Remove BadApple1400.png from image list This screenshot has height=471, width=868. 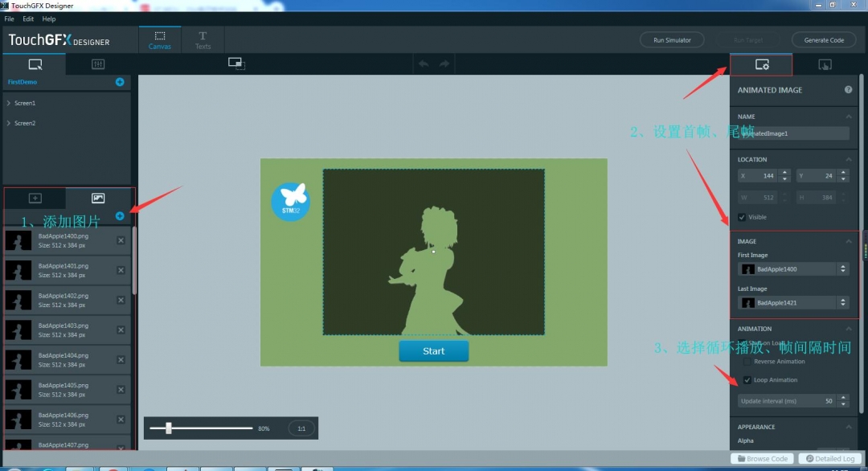121,240
